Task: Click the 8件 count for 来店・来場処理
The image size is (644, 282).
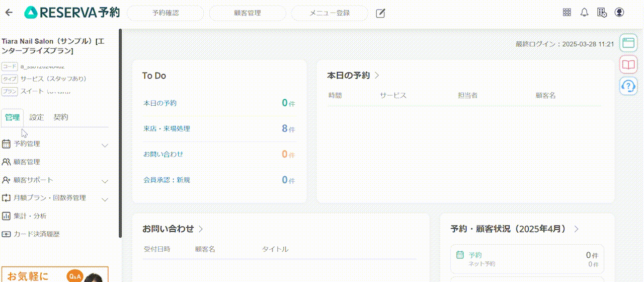Action: (288, 129)
